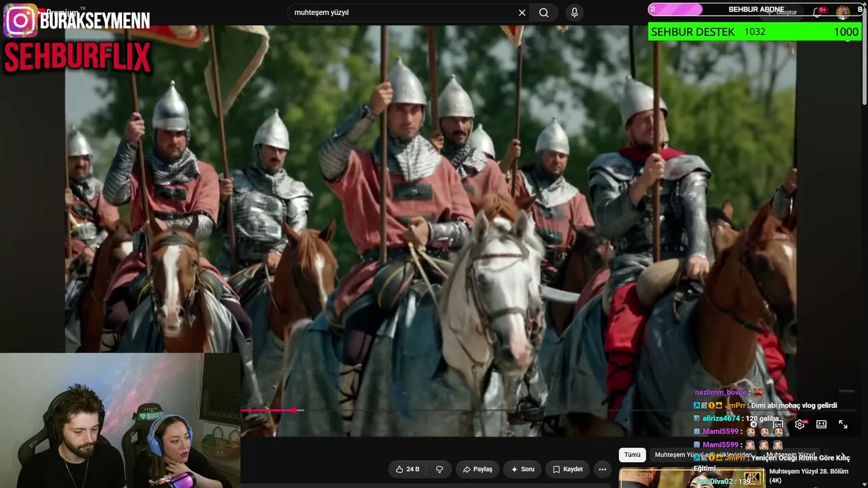Click the username aliriza4674 in chat
Image resolution: width=868 pixels, height=488 pixels.
point(721,418)
